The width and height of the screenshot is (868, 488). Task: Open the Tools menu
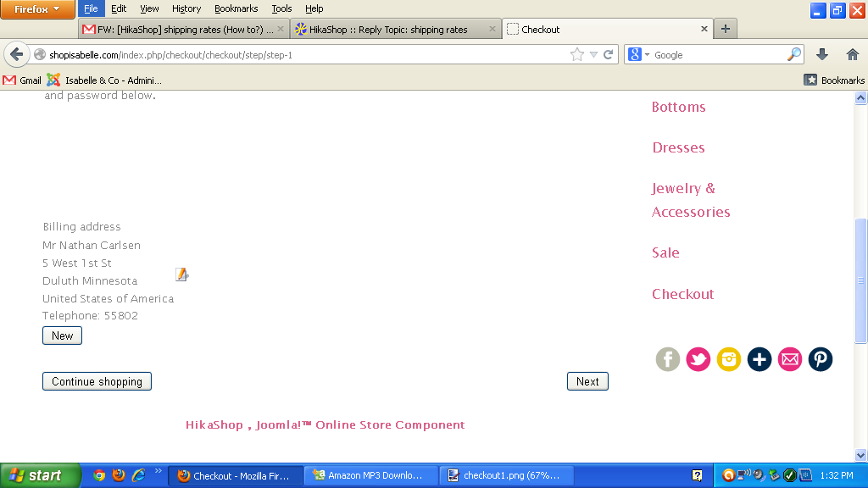[281, 8]
